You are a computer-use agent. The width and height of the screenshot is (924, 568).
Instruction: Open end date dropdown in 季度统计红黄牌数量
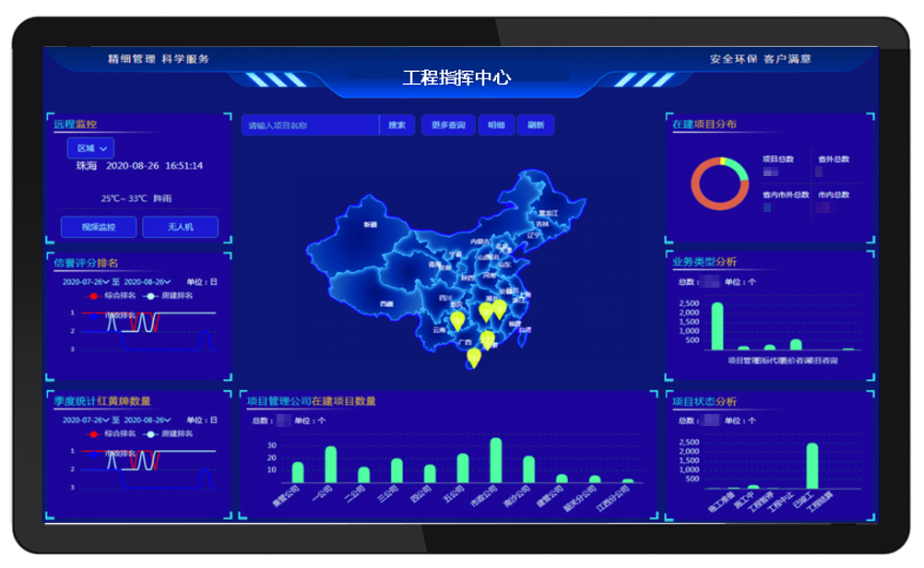coord(147,420)
